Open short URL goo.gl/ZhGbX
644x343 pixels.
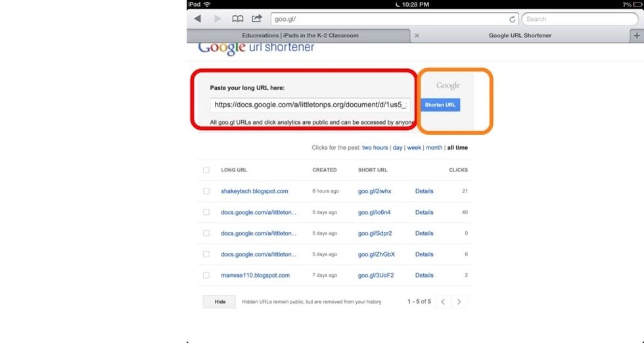click(376, 254)
